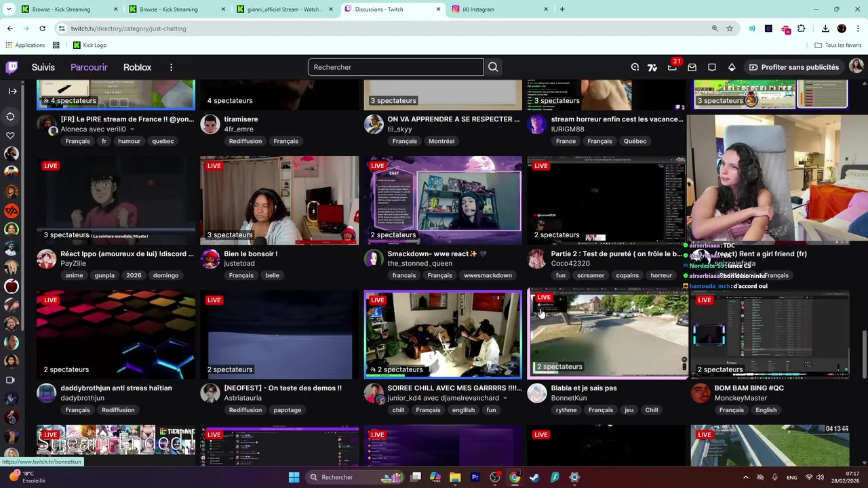Viewport: 868px width, 488px height.
Task: Open the Windows Start menu
Action: tap(294, 477)
